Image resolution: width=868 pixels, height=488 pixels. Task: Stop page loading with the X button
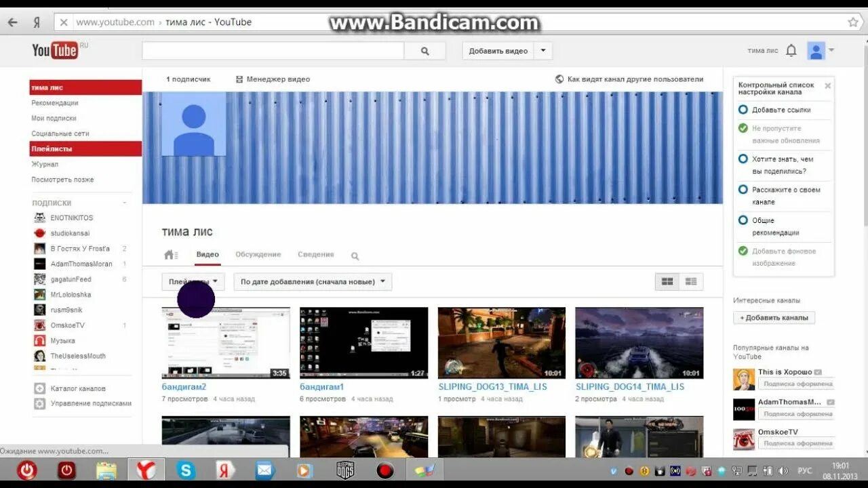click(x=64, y=22)
